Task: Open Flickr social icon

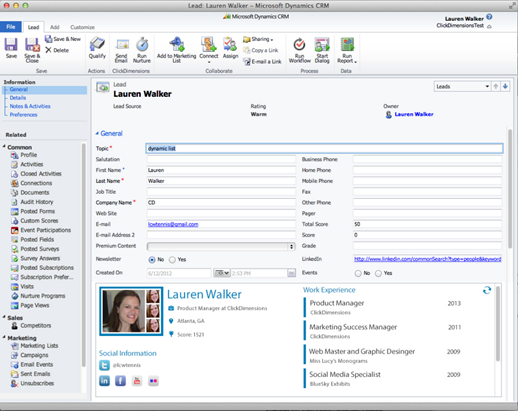Action: pos(153,381)
